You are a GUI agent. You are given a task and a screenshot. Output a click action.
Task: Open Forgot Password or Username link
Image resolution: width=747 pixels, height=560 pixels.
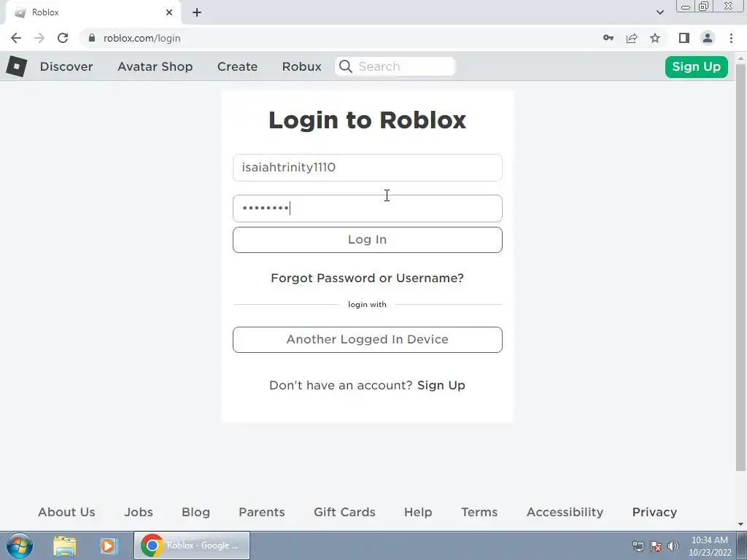368,278
